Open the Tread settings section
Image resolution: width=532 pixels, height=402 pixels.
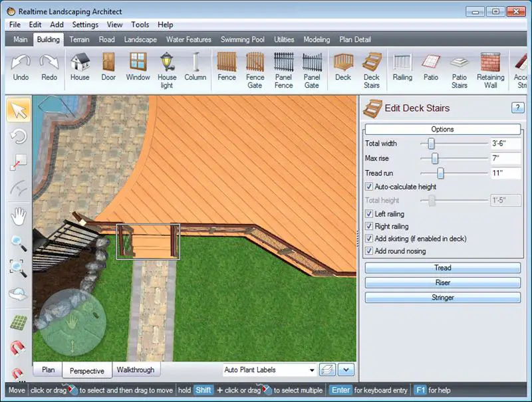point(442,268)
